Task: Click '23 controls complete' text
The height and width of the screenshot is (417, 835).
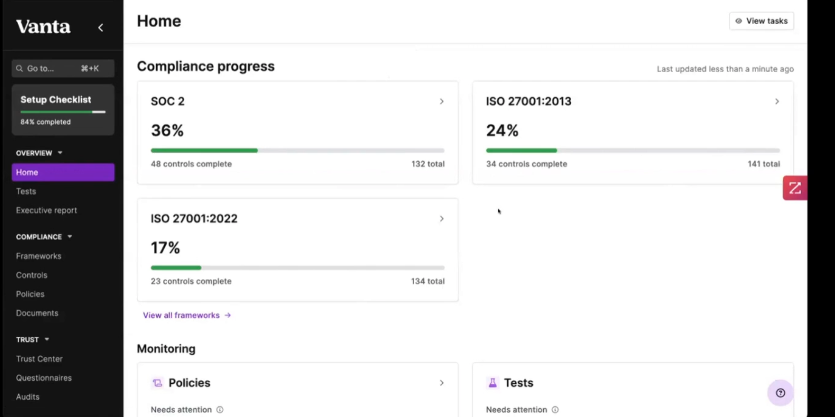Action: [x=191, y=281]
